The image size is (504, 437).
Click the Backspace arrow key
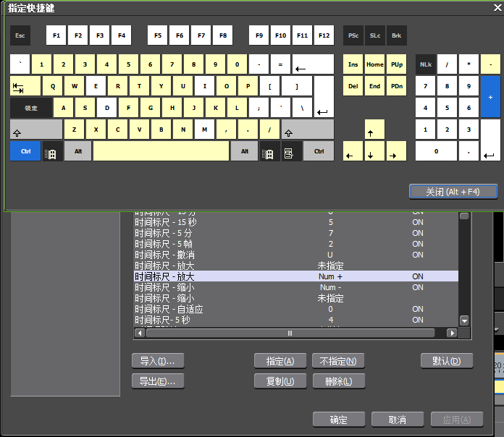point(313,64)
